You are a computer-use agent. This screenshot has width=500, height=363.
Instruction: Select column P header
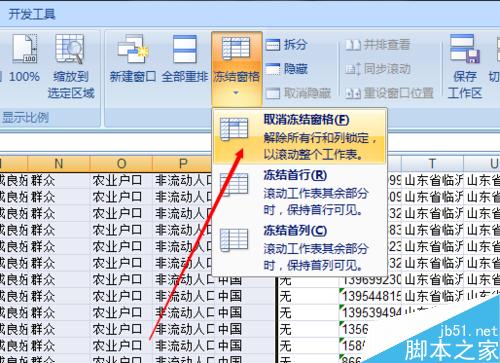[183, 164]
